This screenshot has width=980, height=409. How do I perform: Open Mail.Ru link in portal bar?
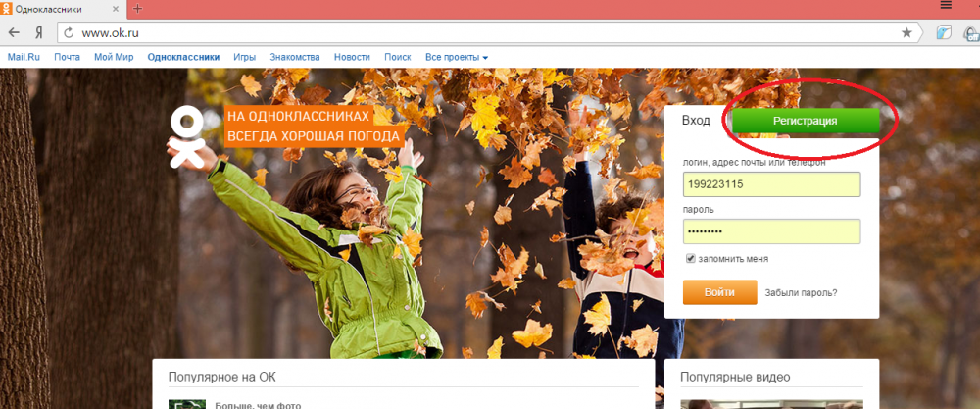point(24,57)
